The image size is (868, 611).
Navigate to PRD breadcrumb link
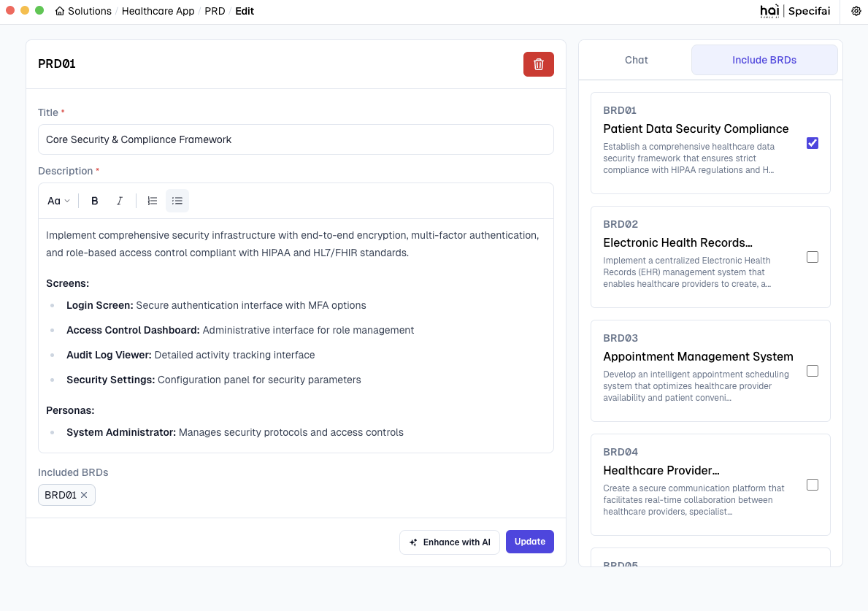point(215,11)
